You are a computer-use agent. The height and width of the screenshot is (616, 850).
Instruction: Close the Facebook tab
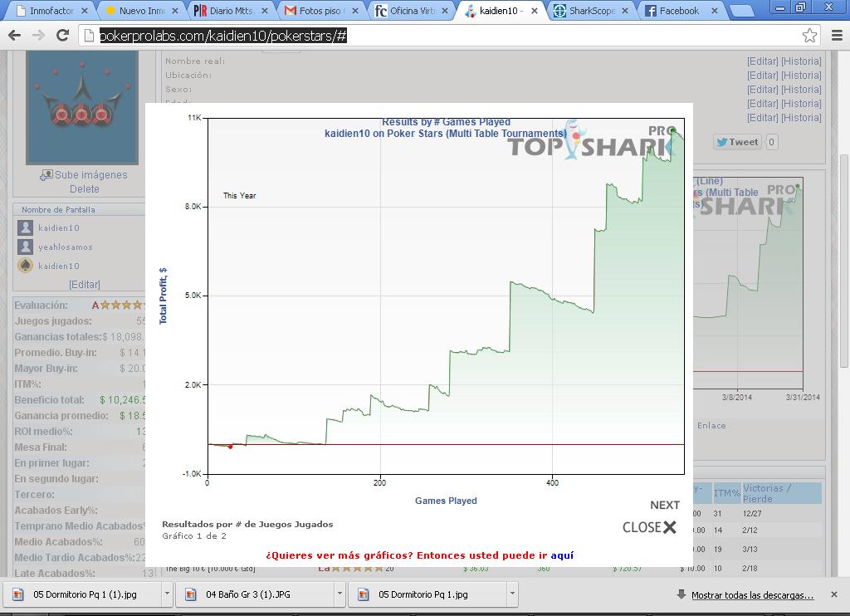[x=715, y=10]
